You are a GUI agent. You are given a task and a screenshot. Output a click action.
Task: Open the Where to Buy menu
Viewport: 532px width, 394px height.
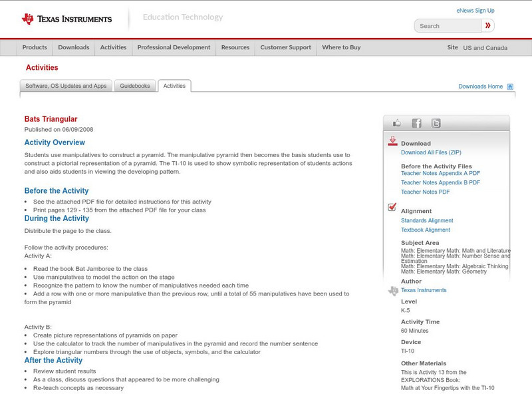pos(341,47)
